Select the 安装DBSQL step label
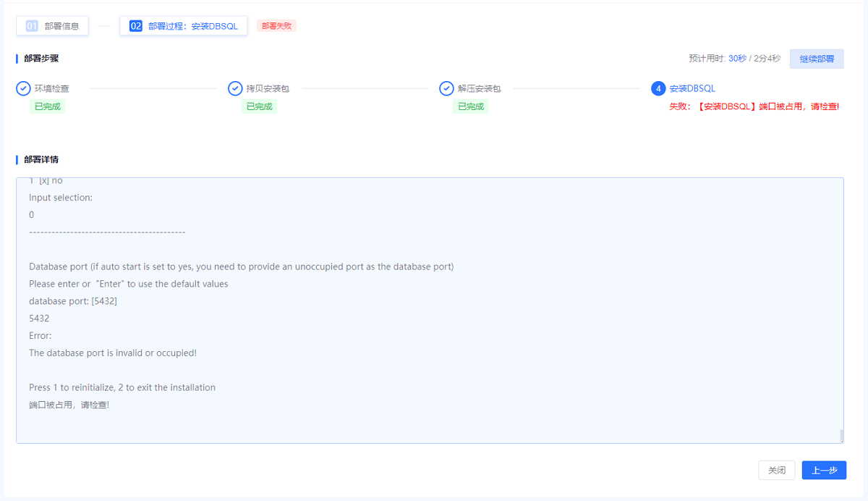868x501 pixels. 692,88
